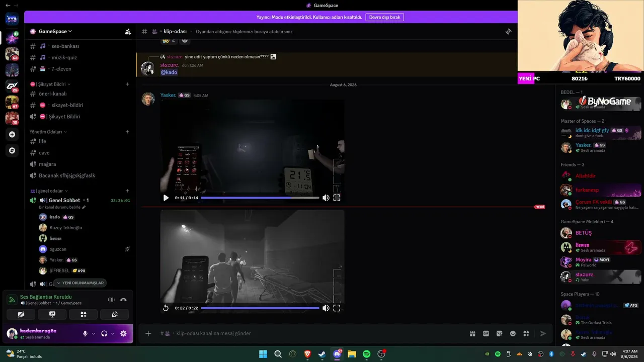Disconnect from the voice channel

click(x=123, y=300)
